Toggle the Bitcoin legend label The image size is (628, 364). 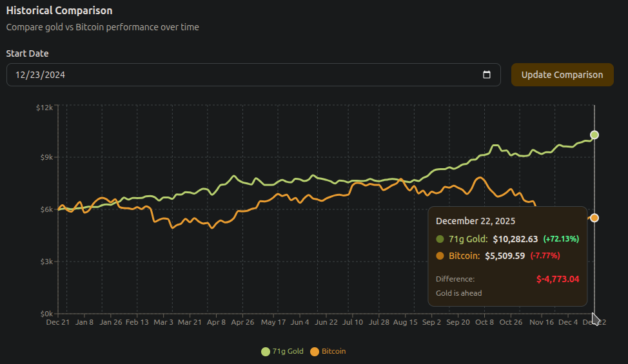(x=333, y=351)
